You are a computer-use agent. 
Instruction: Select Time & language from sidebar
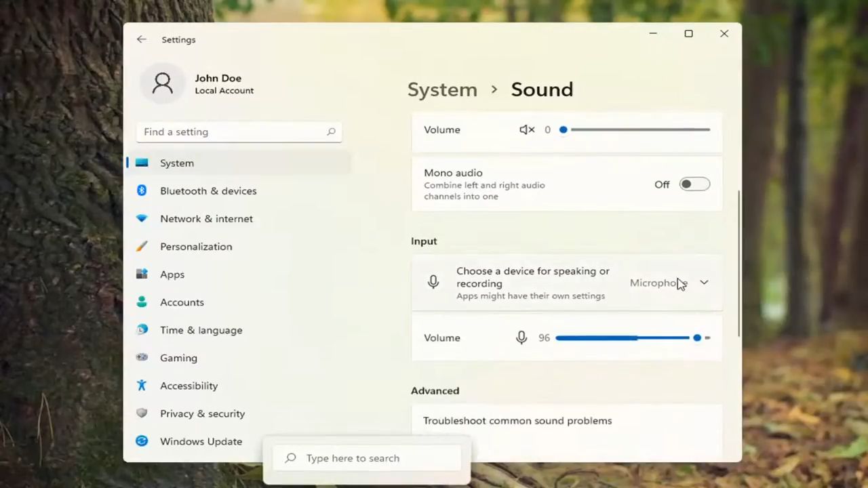201,329
